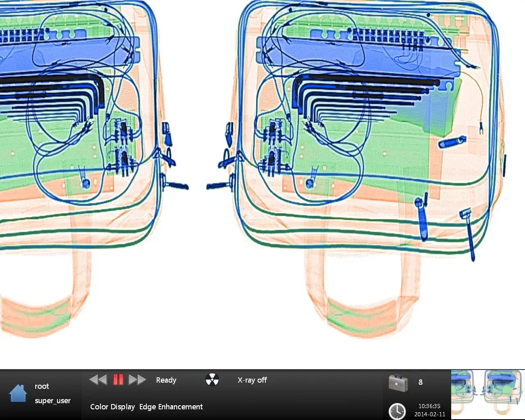Click the Ready status text
This screenshot has height=420, width=525.
point(166,380)
